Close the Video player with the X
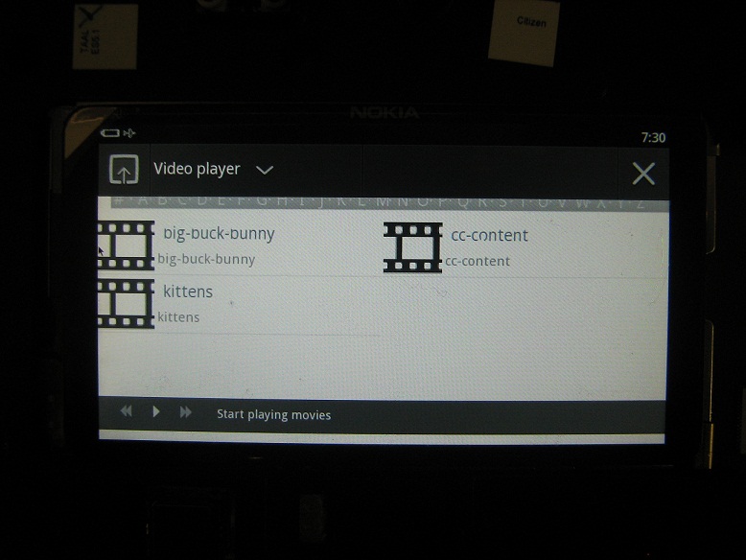Viewport: 746px width, 560px height. 643,174
